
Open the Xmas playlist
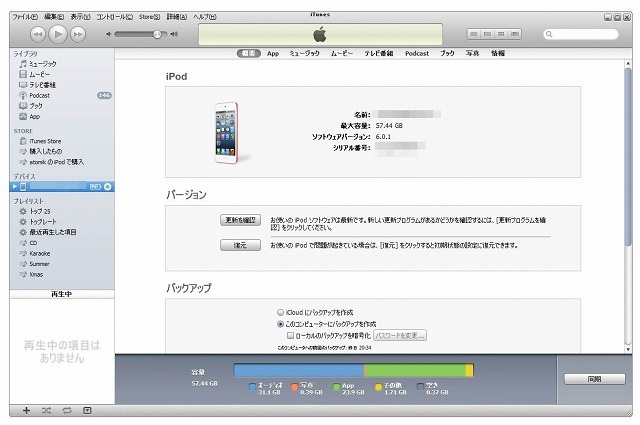click(x=62, y=274)
